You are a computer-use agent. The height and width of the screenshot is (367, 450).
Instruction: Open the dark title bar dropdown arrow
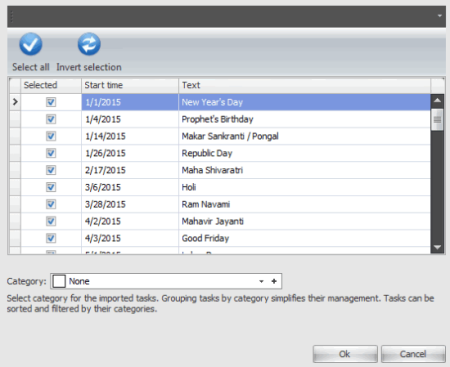tap(440, 16)
